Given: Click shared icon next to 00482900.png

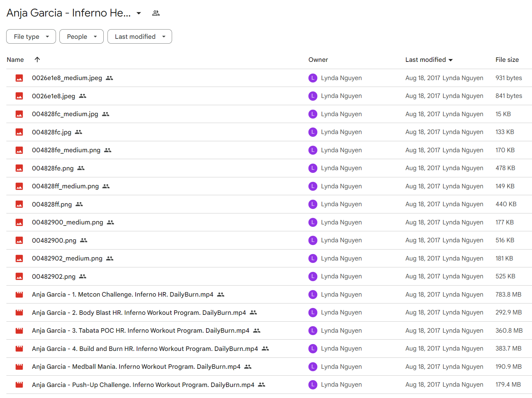Looking at the screenshot, I should tap(84, 240).
